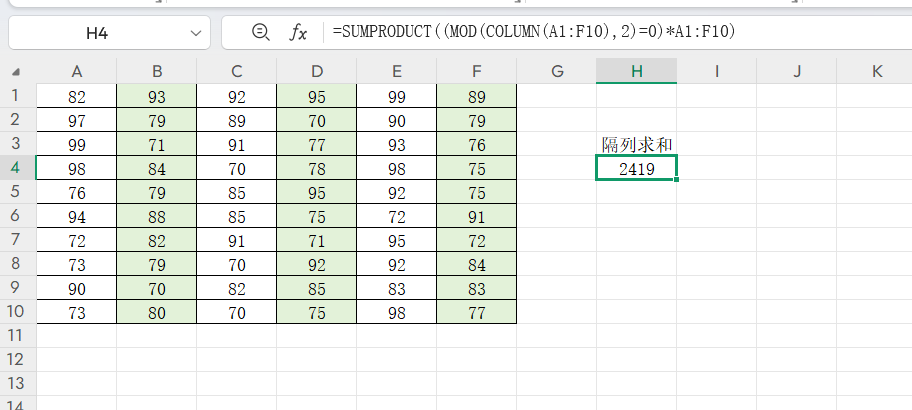Click the fx insert function icon

tap(298, 33)
